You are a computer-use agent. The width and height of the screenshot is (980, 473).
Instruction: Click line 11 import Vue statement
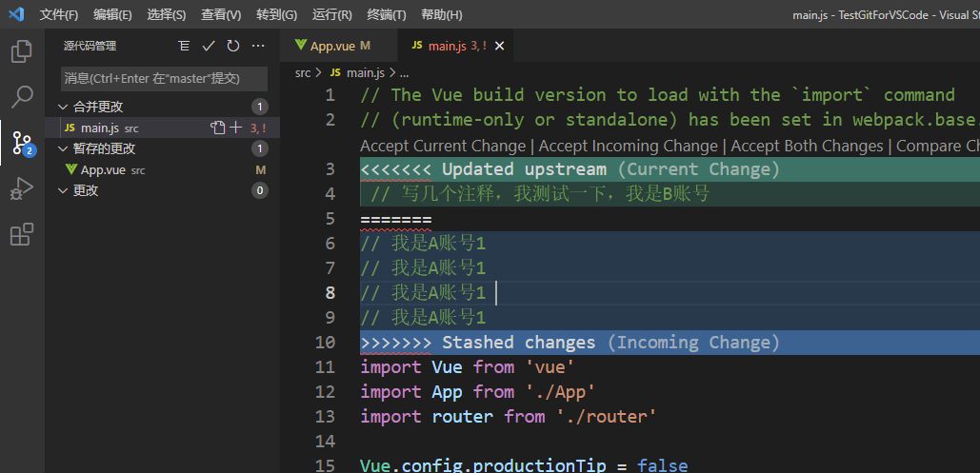468,366
